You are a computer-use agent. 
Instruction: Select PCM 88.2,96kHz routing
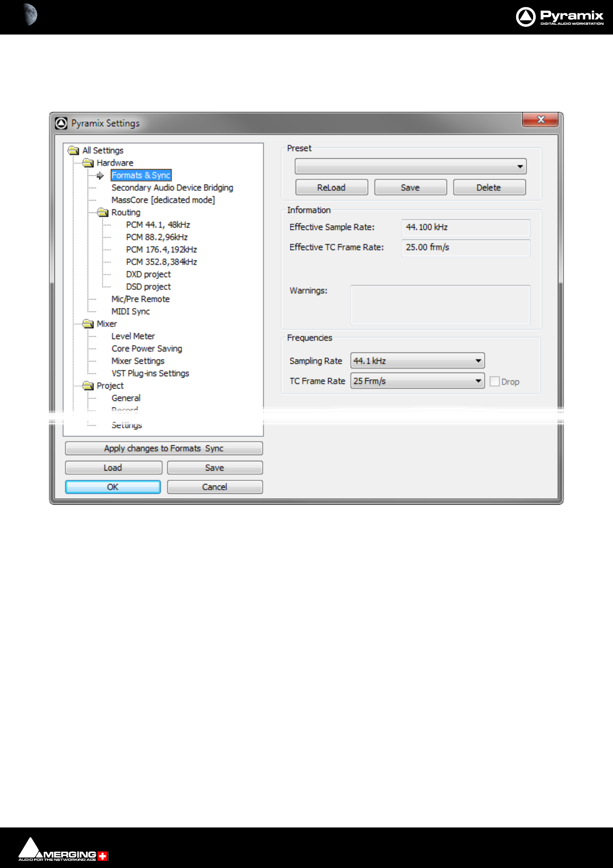coord(157,237)
